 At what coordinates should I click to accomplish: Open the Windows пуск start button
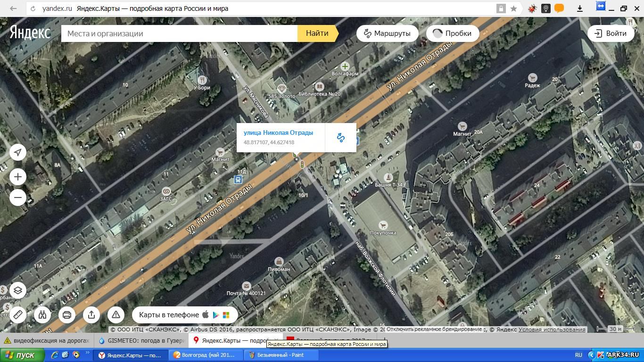coord(23,355)
